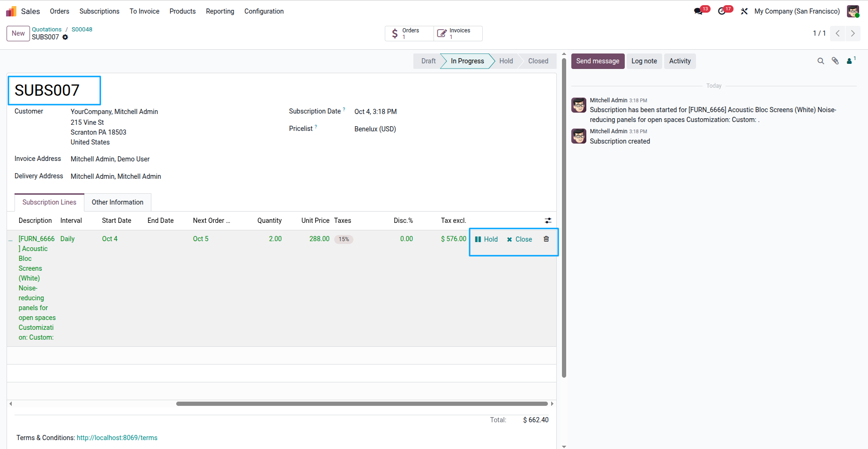Click Send message button
The width and height of the screenshot is (868, 449).
click(x=598, y=61)
